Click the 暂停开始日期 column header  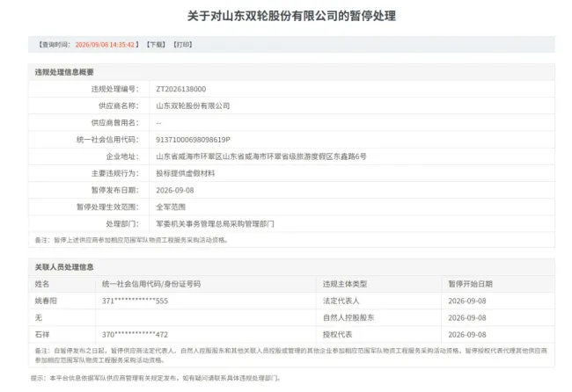470,284
